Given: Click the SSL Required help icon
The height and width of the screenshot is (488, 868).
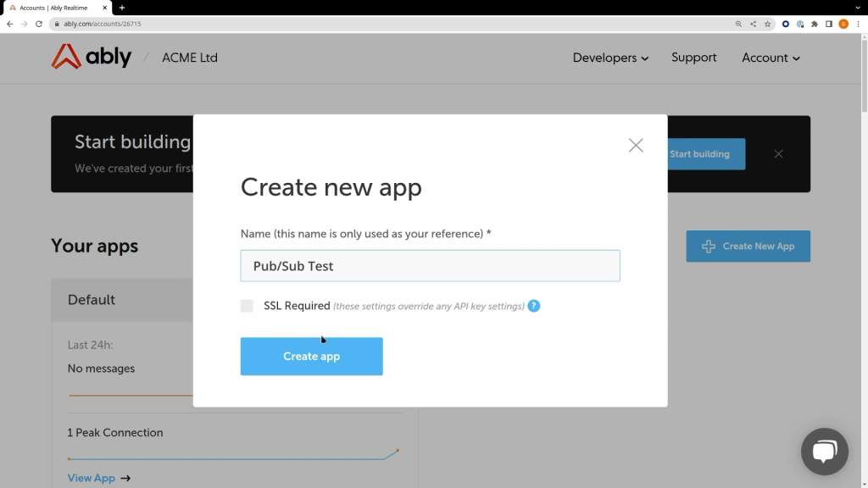Looking at the screenshot, I should coord(534,306).
